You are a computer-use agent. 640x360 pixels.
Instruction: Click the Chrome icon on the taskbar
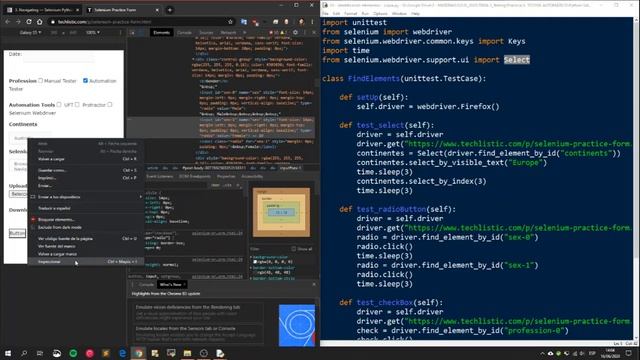(x=139, y=353)
